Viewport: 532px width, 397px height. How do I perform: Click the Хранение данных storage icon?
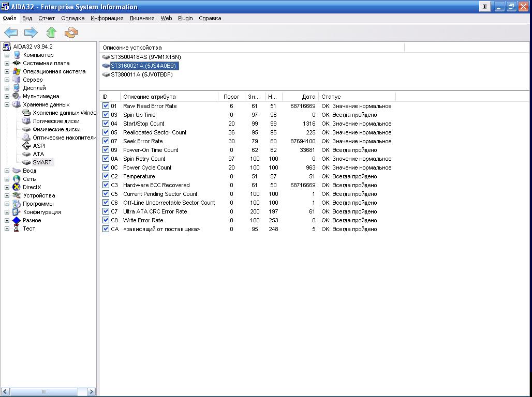(x=17, y=104)
